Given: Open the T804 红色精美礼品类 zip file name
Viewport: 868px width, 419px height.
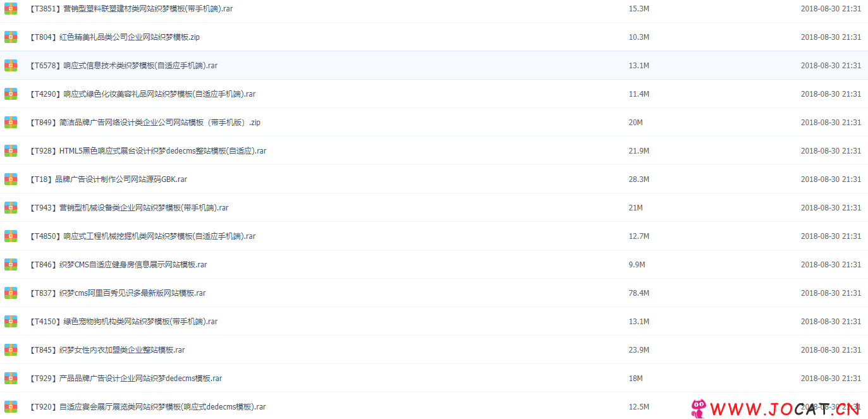Looking at the screenshot, I should pyautogui.click(x=114, y=37).
